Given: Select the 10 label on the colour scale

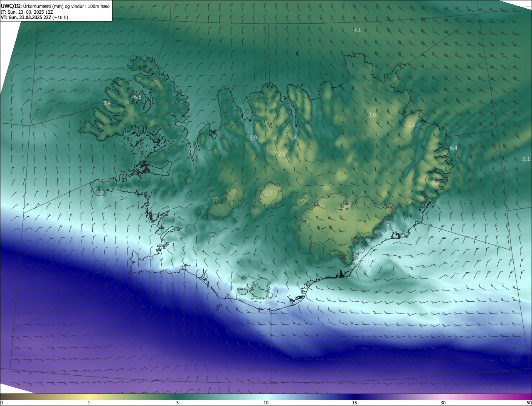Looking at the screenshot, I should pyautogui.click(x=266, y=403).
